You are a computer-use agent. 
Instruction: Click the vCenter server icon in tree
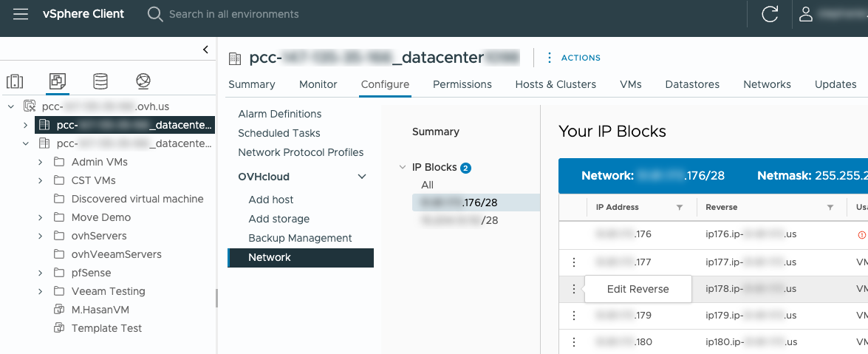pyautogui.click(x=30, y=106)
